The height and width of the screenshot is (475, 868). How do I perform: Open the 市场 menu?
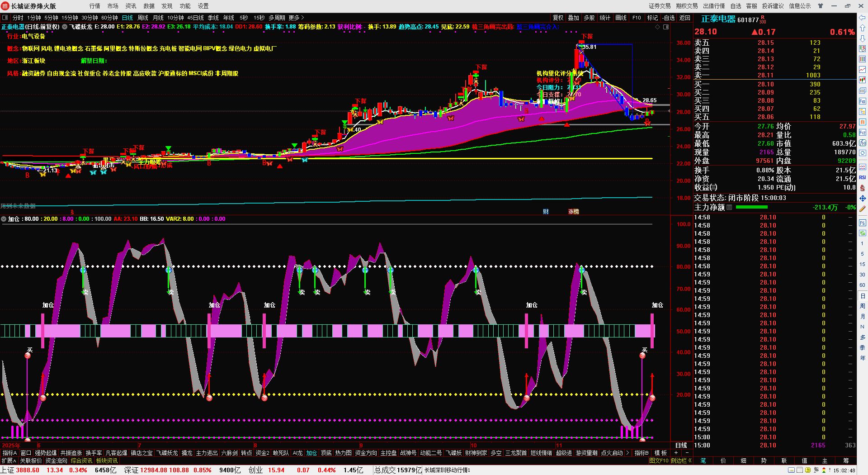tap(113, 6)
